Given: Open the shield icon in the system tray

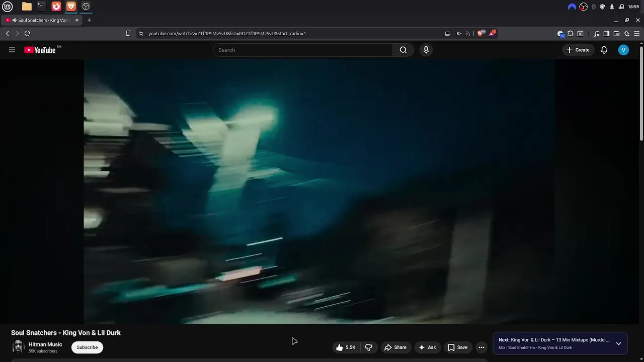Looking at the screenshot, I should [602, 7].
